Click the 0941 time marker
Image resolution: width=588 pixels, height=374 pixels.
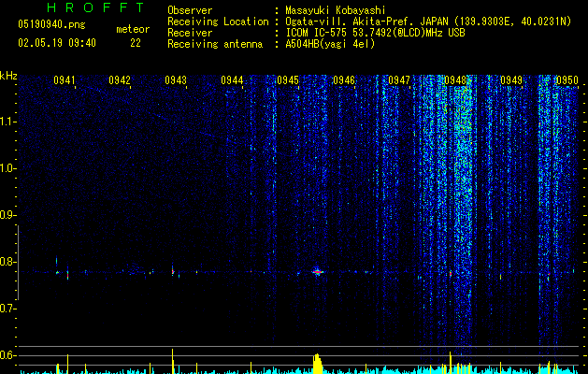click(x=65, y=80)
